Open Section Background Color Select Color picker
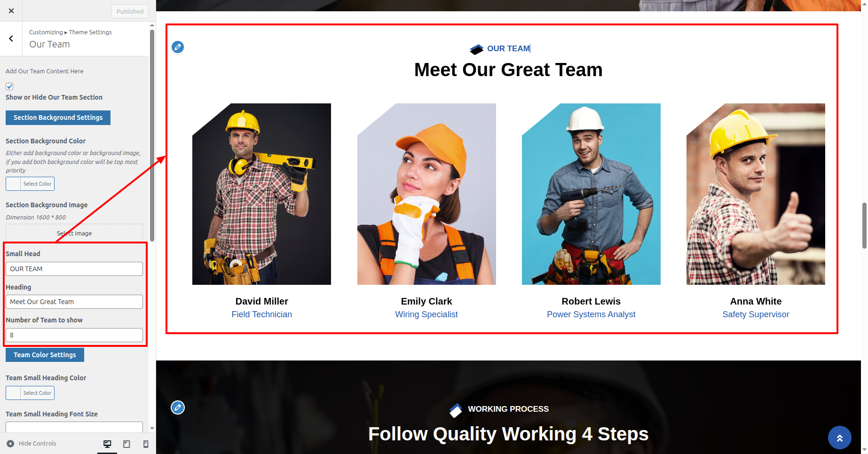The height and width of the screenshot is (454, 868). pyautogui.click(x=30, y=184)
